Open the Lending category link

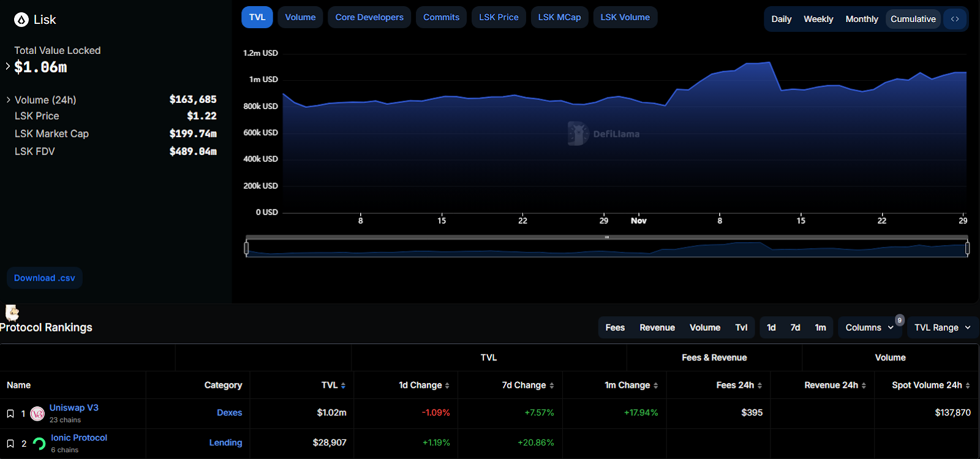[x=226, y=443]
